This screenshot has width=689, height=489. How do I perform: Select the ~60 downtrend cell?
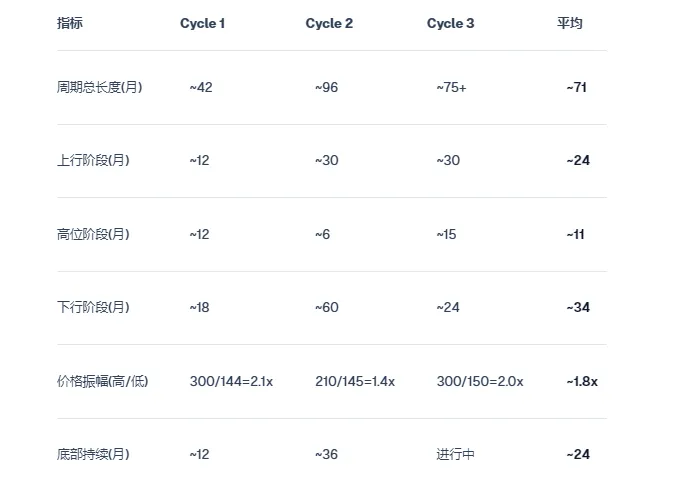coord(327,307)
